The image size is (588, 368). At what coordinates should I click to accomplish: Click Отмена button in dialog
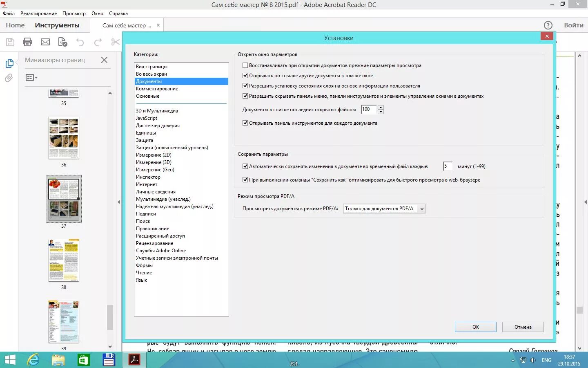pyautogui.click(x=523, y=327)
